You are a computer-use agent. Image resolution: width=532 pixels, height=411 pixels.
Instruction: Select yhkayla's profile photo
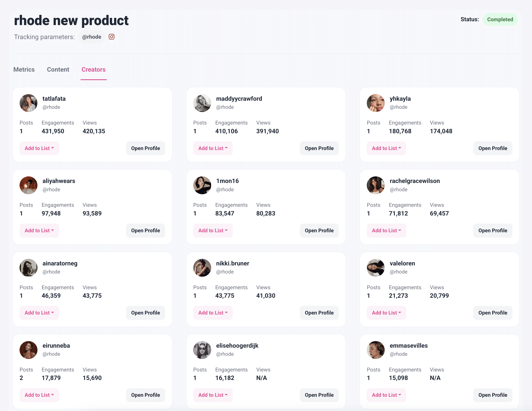coord(376,103)
